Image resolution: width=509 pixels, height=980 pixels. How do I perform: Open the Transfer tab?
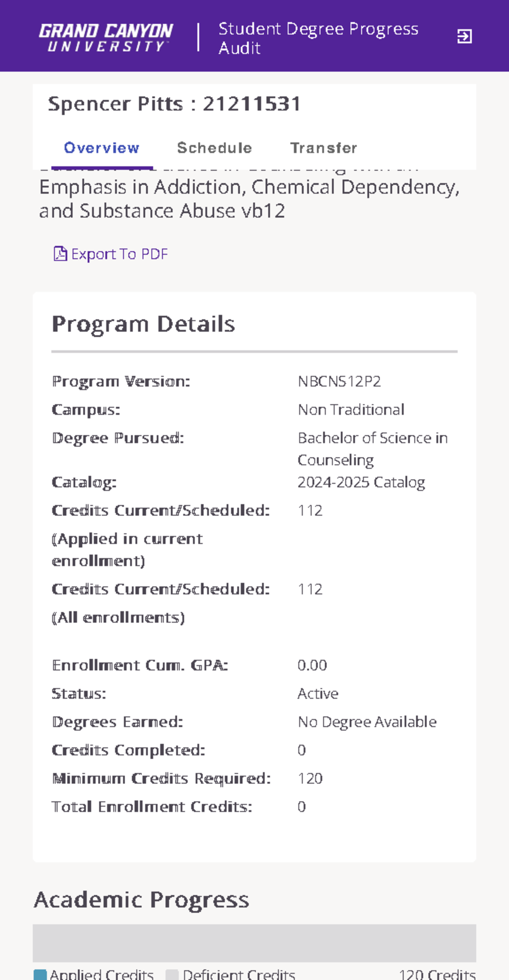pos(324,148)
